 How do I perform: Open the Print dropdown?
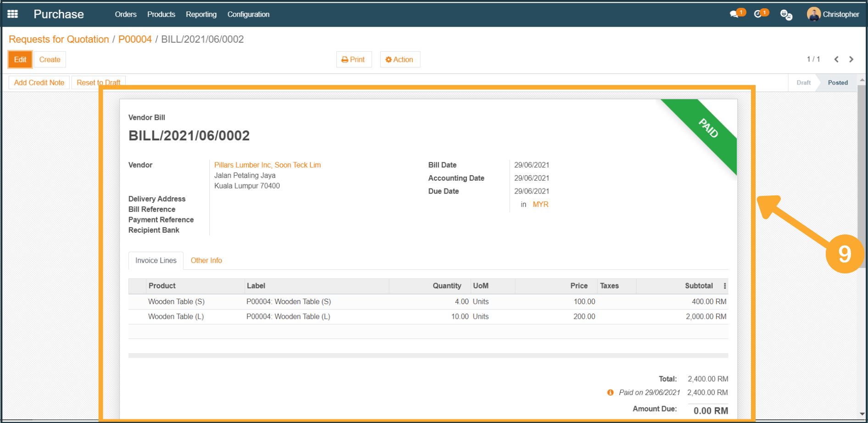[x=354, y=60]
